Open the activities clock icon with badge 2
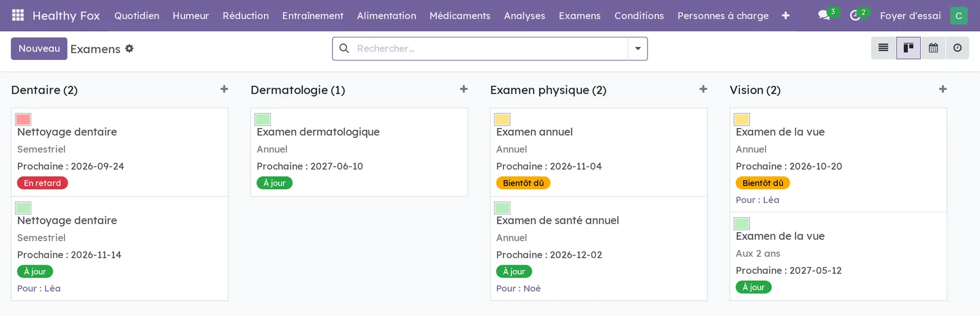The image size is (980, 316). click(x=856, y=15)
